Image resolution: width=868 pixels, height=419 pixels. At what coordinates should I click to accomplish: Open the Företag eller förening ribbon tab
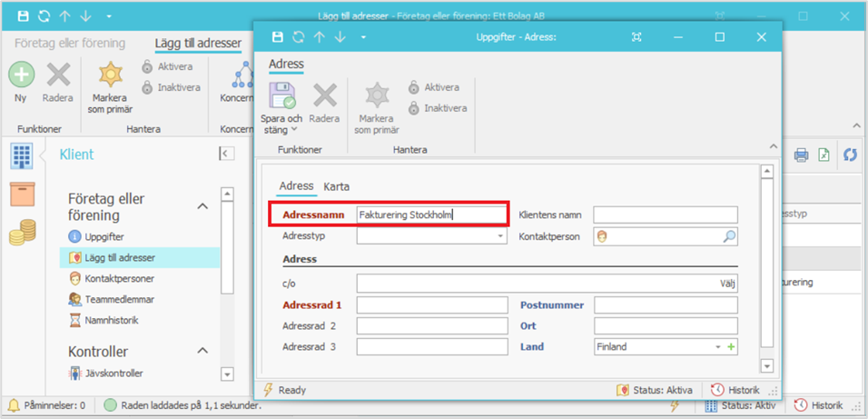70,43
